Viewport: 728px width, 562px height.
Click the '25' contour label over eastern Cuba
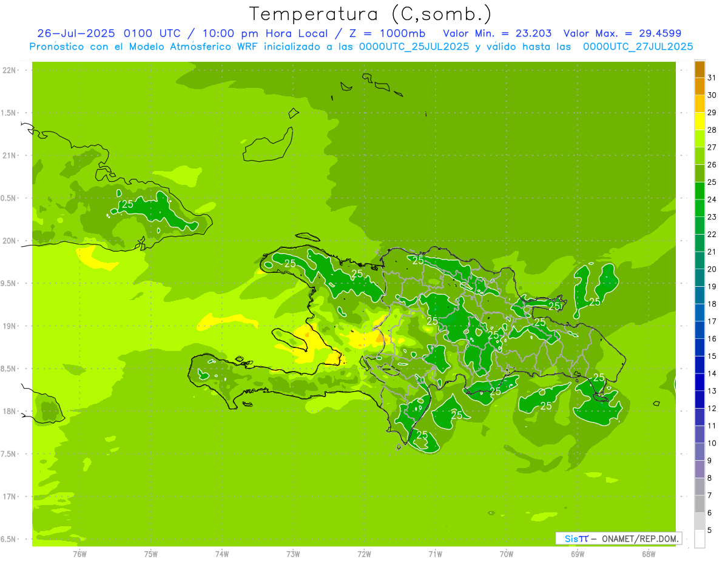click(127, 204)
